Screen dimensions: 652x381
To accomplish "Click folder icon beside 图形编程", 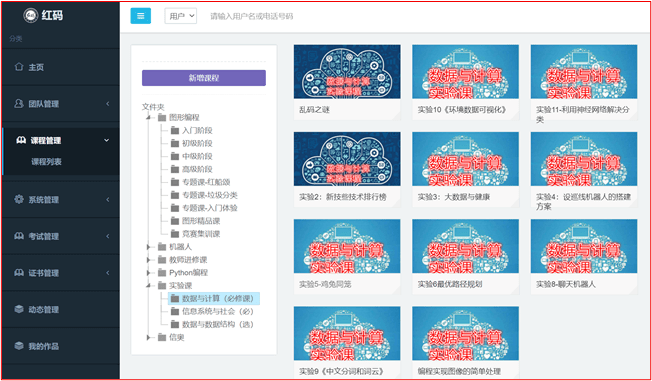I will pos(162,118).
